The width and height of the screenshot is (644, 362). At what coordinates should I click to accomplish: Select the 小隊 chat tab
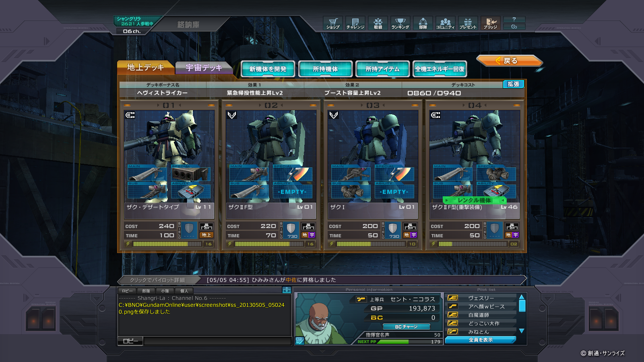click(165, 291)
